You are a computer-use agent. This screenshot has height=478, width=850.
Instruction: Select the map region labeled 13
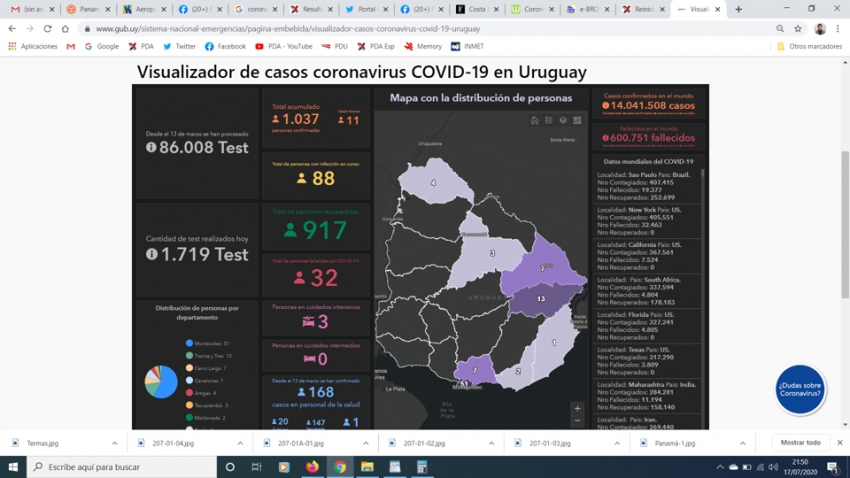pos(544,300)
